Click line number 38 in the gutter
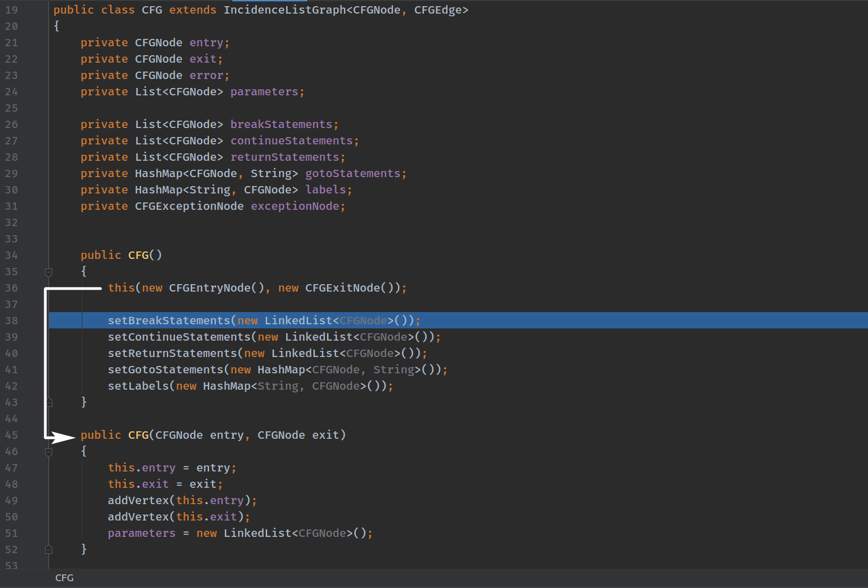Screen dimensions: 868x588 coord(11,321)
